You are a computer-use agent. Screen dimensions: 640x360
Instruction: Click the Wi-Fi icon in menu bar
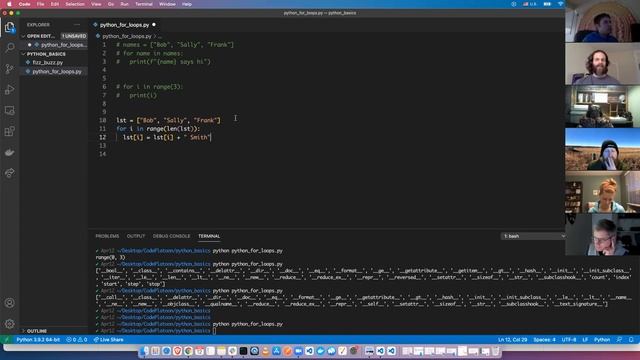560,4
